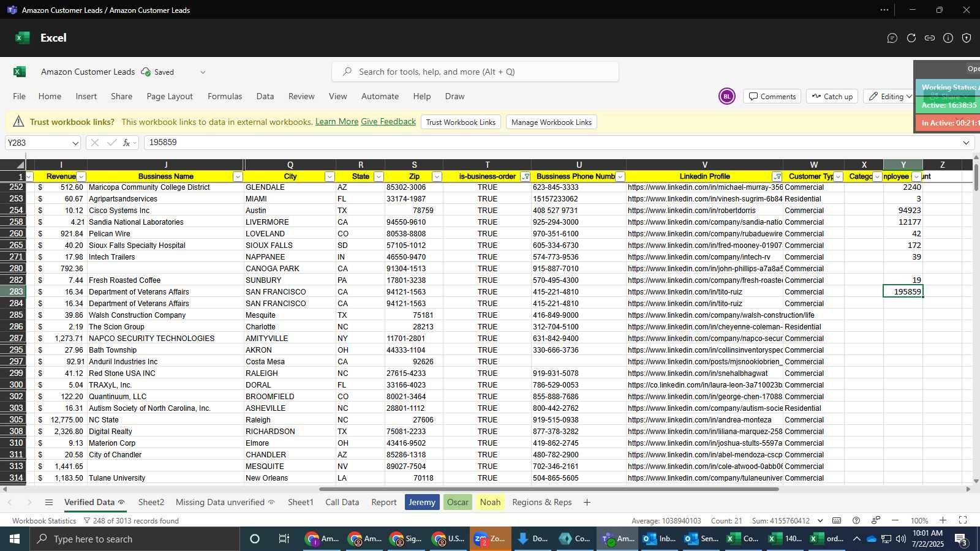Screen dimensions: 980x551
Task: Click the Catch up button
Action: (832, 96)
